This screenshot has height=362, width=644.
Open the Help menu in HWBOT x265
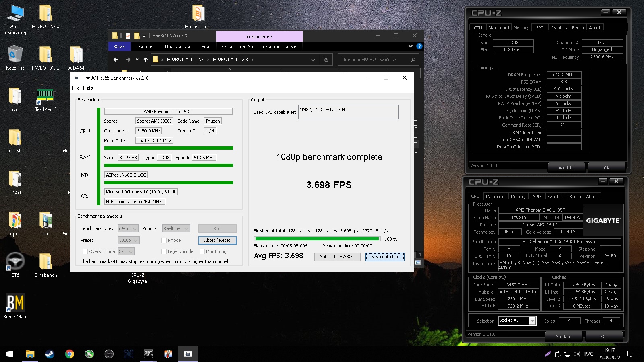point(88,88)
